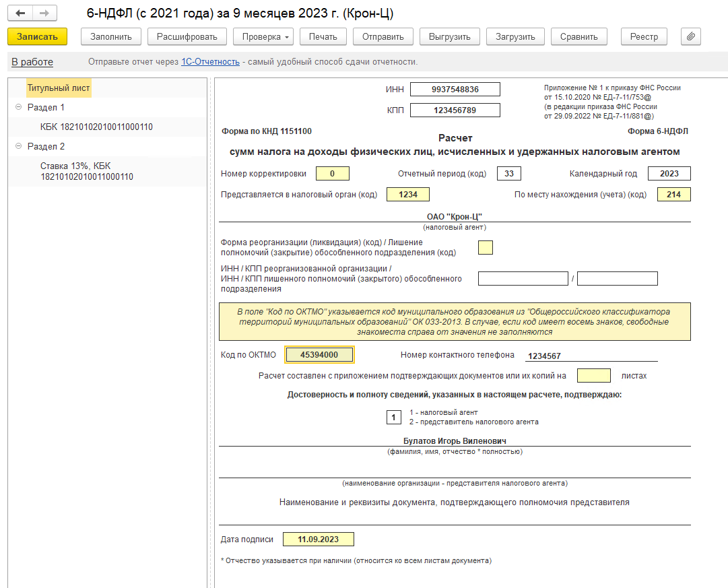Open the В работе status link
This screenshot has width=728, height=588.
[32, 62]
